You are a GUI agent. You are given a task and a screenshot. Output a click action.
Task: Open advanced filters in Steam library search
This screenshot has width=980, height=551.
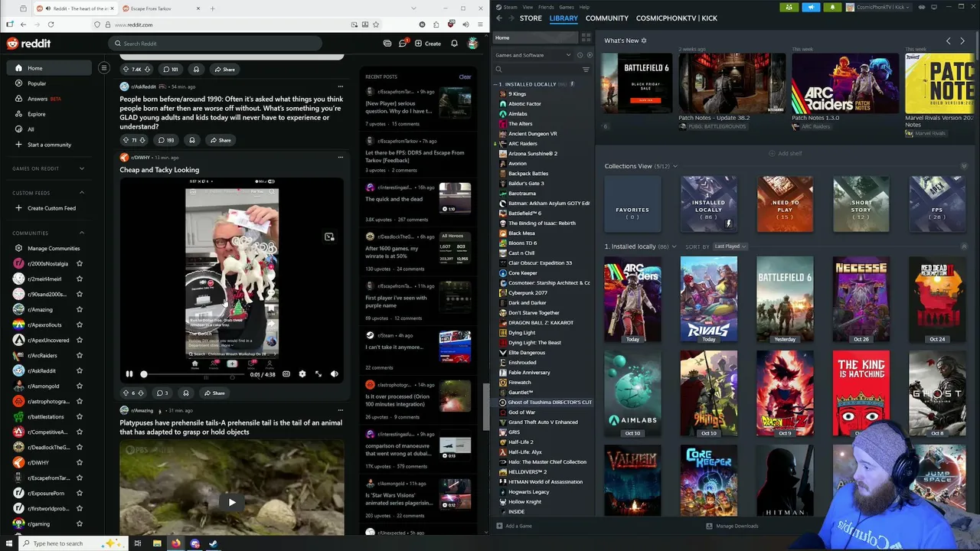click(586, 70)
